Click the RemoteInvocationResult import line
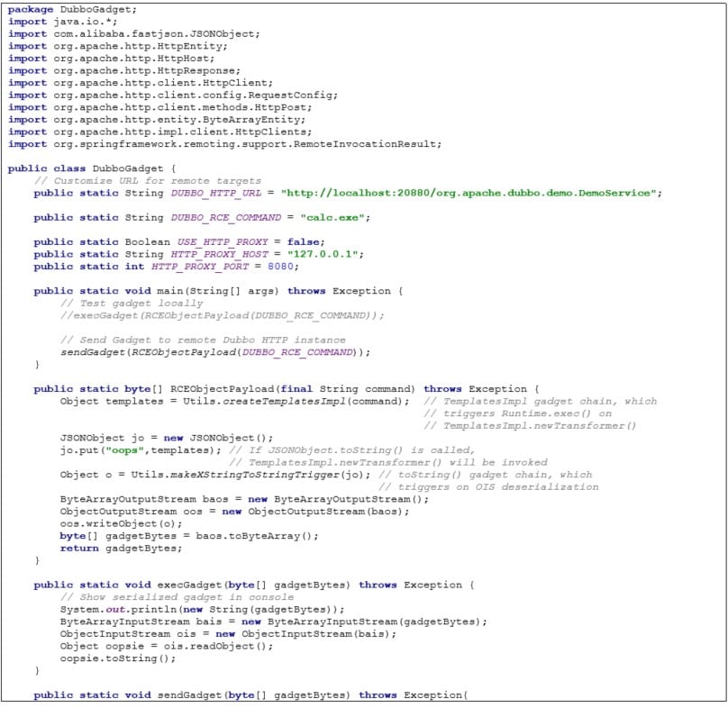This screenshot has width=728, height=708. (224, 144)
